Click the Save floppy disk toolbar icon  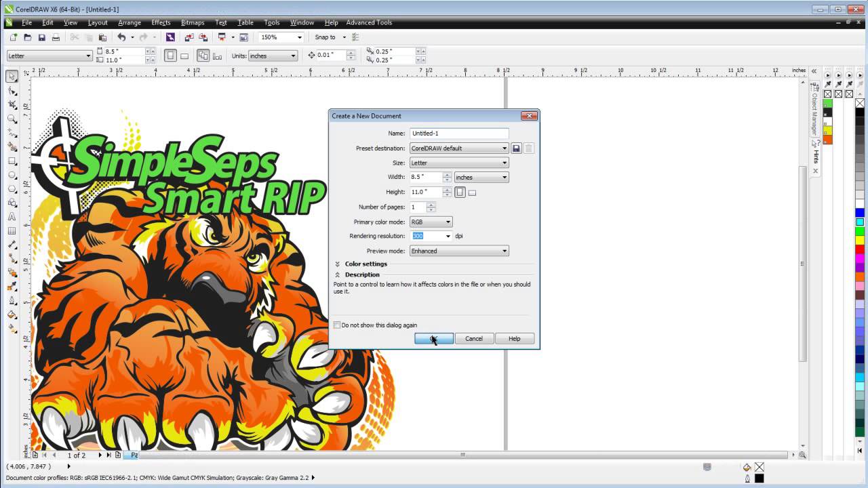click(41, 37)
